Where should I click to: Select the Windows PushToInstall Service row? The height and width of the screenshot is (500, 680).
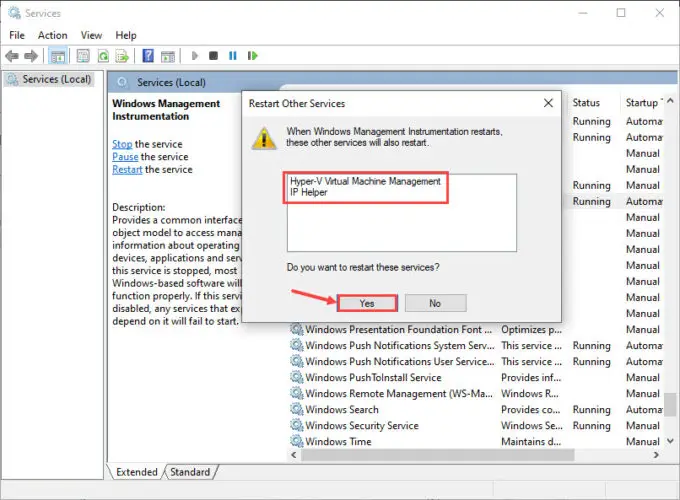(476, 378)
